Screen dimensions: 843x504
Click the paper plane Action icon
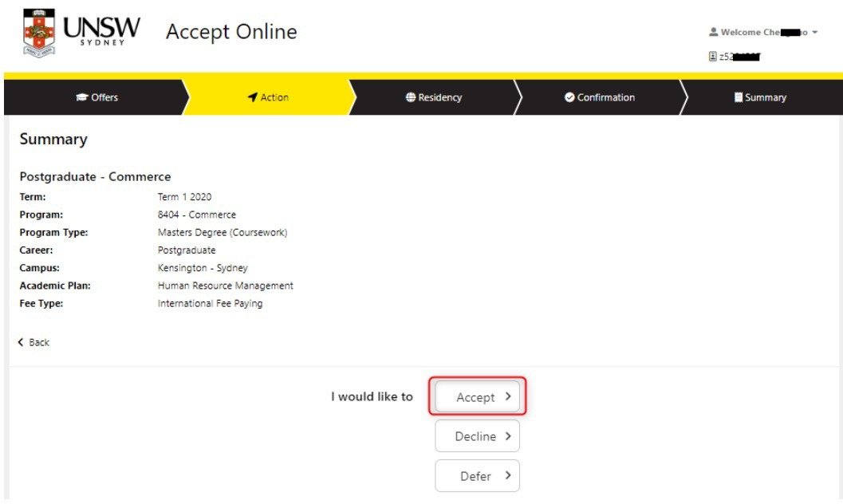[x=253, y=97]
